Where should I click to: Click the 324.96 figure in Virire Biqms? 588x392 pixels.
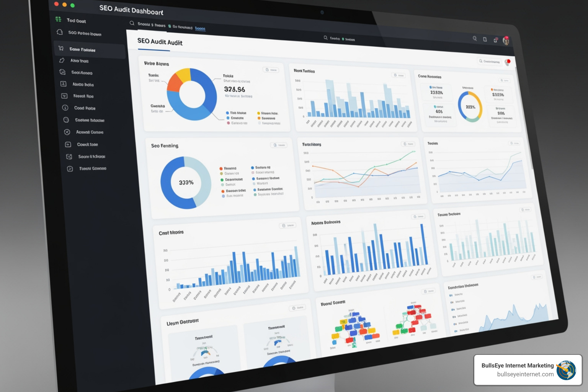click(x=235, y=89)
